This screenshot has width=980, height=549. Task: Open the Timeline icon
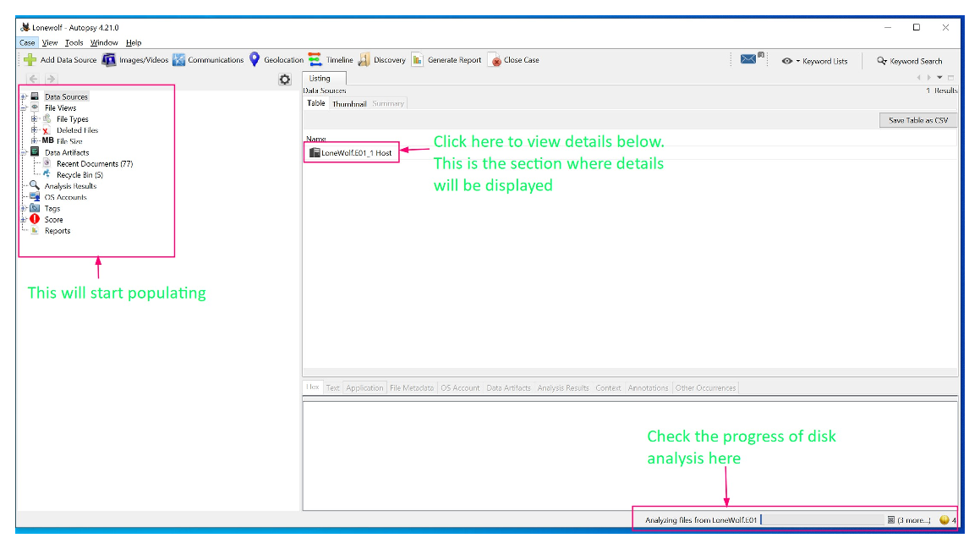pos(315,59)
